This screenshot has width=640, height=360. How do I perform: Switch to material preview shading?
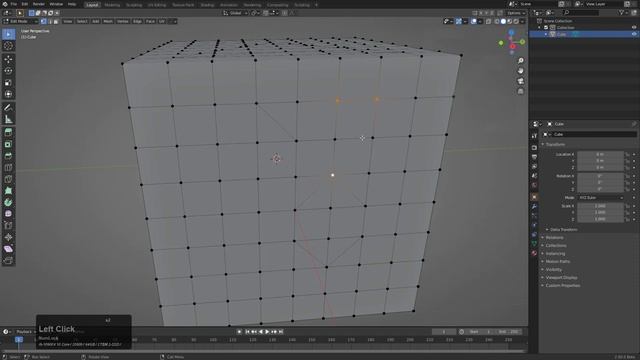coord(509,21)
